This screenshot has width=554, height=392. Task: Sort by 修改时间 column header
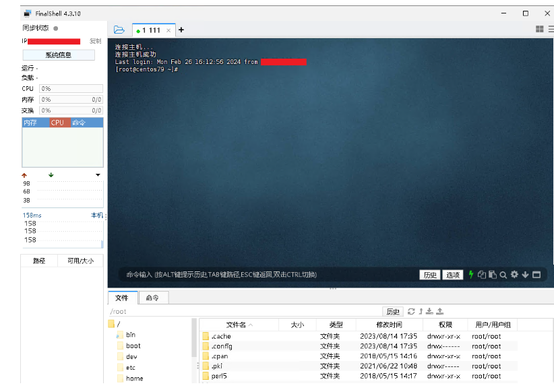pyautogui.click(x=390, y=325)
